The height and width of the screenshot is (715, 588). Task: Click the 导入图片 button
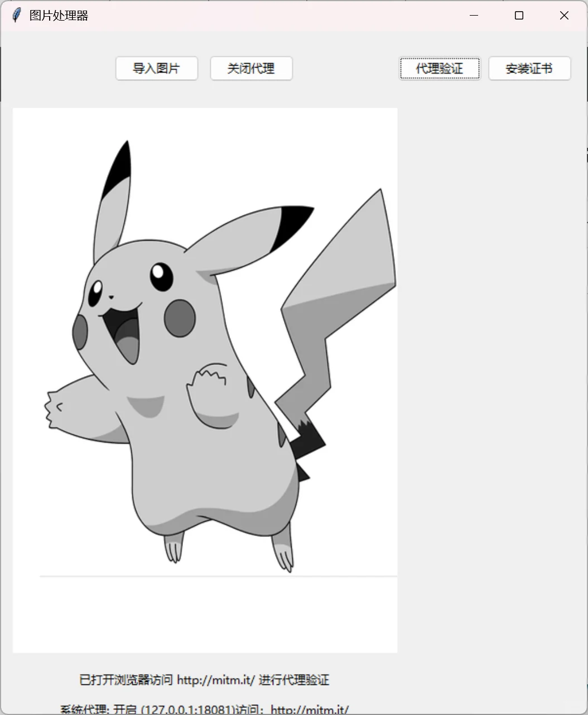157,69
